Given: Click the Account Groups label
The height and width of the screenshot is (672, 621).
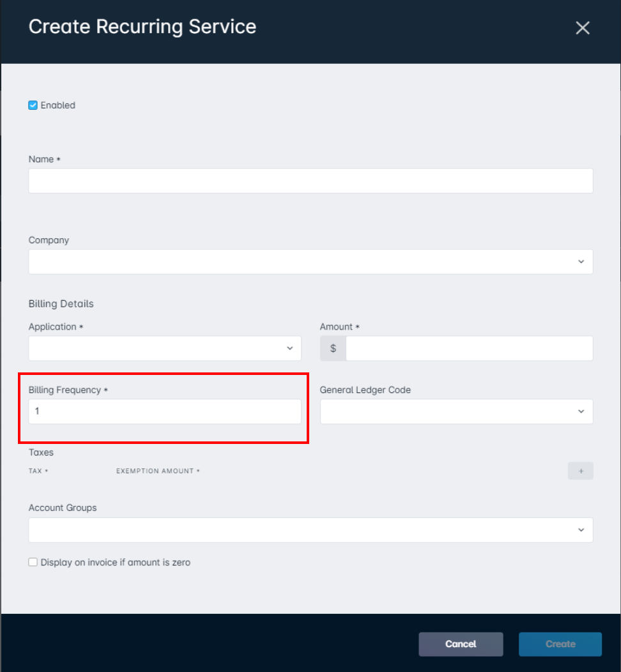Looking at the screenshot, I should tap(63, 507).
